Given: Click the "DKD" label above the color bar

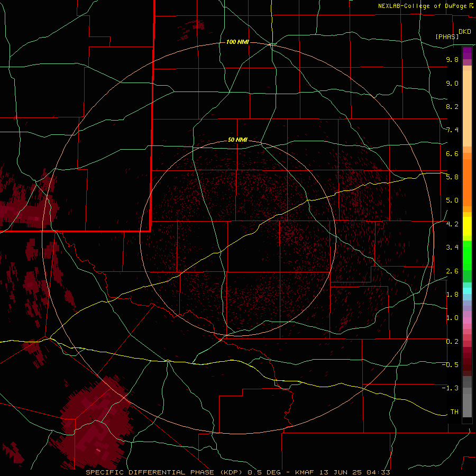Looking at the screenshot, I should pos(465,32).
